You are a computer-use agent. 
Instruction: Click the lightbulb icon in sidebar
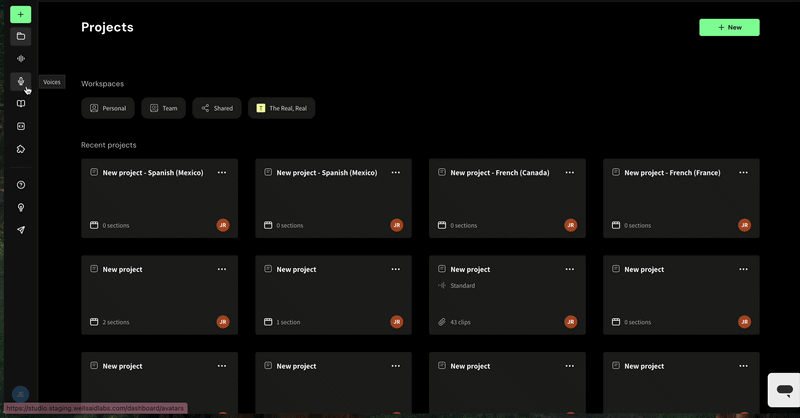(20, 207)
